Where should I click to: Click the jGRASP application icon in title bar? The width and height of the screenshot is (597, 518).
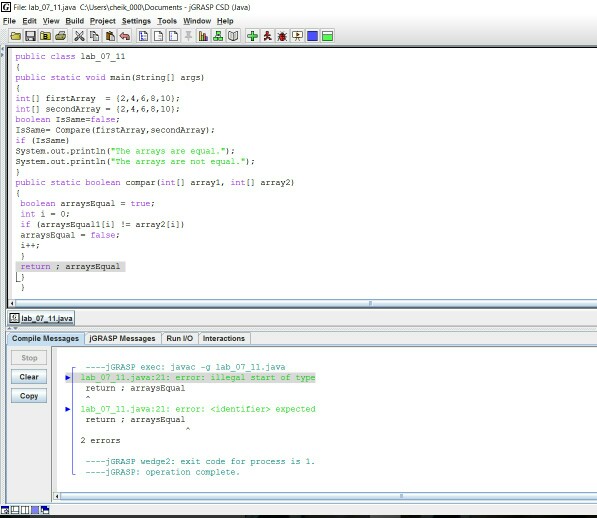(x=6, y=7)
